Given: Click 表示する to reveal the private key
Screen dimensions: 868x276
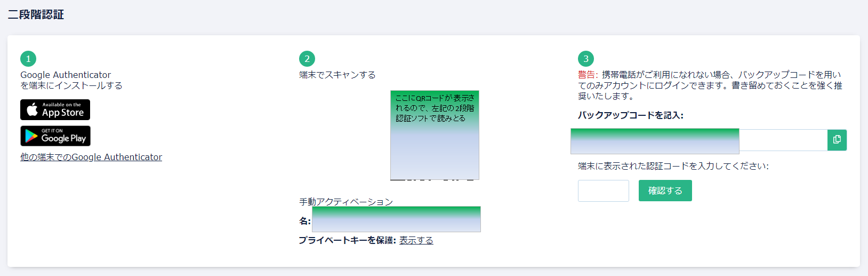Looking at the screenshot, I should tap(416, 240).
